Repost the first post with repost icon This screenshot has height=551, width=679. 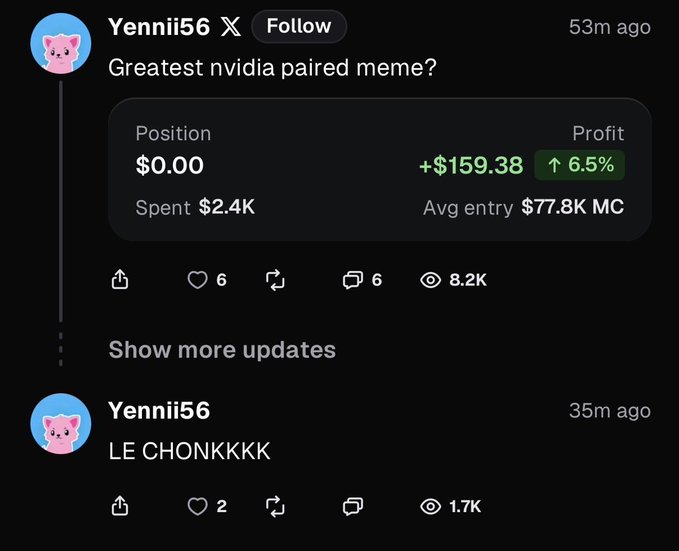click(x=275, y=280)
